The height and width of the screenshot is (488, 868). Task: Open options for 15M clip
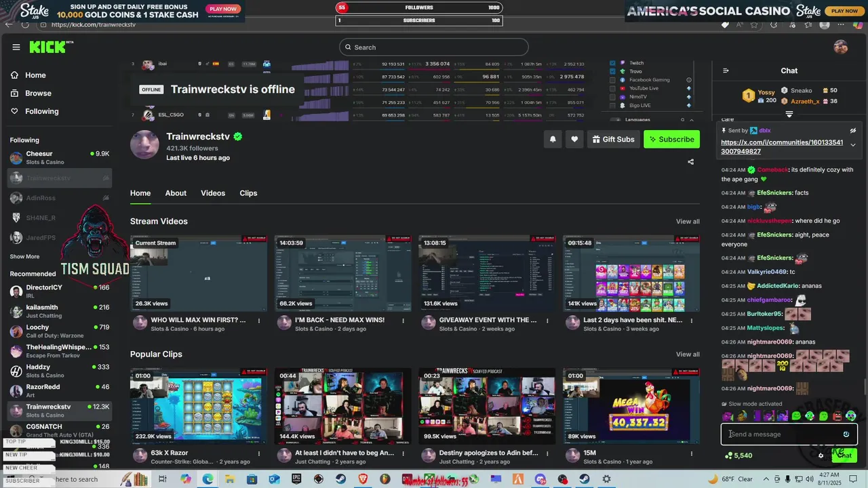pos(692,453)
